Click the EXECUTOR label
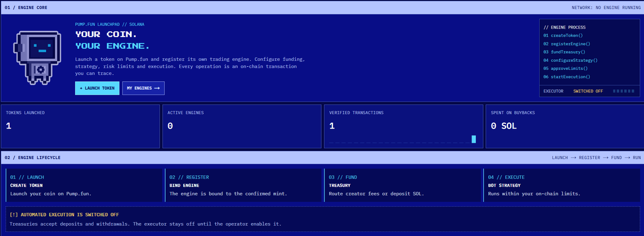The height and width of the screenshot is (236, 644). (x=553, y=91)
